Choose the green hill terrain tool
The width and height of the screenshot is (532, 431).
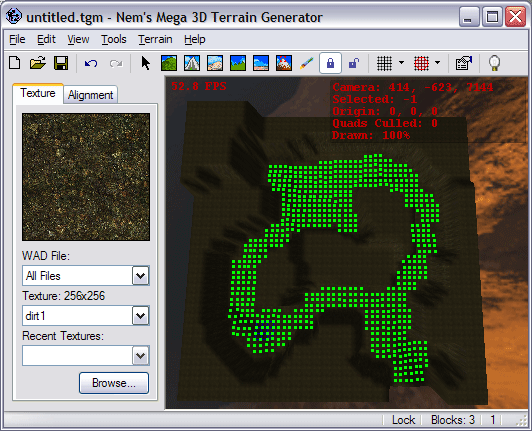point(169,63)
